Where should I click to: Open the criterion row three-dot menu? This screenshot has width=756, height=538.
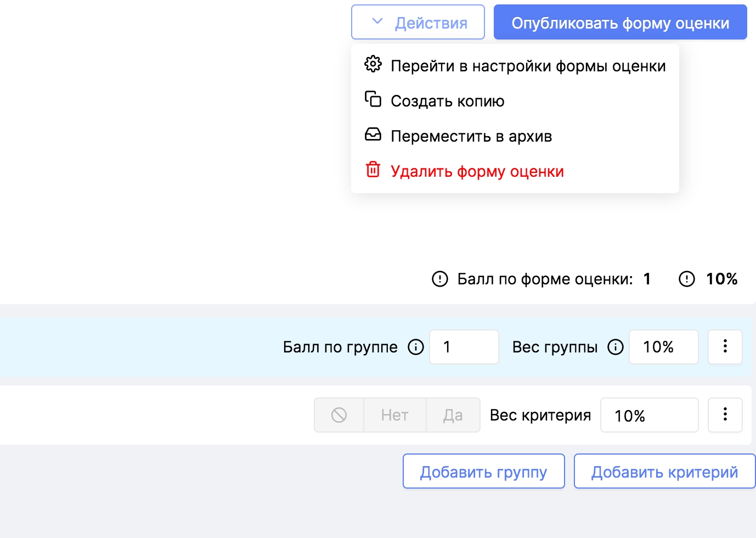(725, 414)
